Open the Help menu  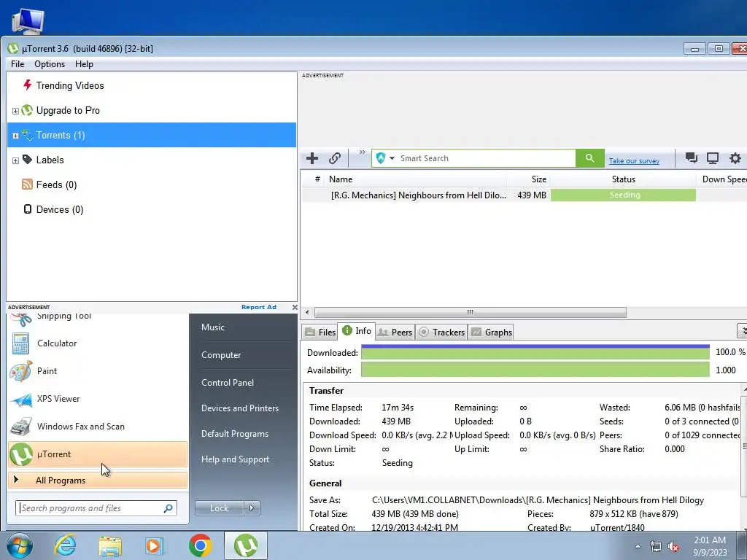[x=85, y=64]
